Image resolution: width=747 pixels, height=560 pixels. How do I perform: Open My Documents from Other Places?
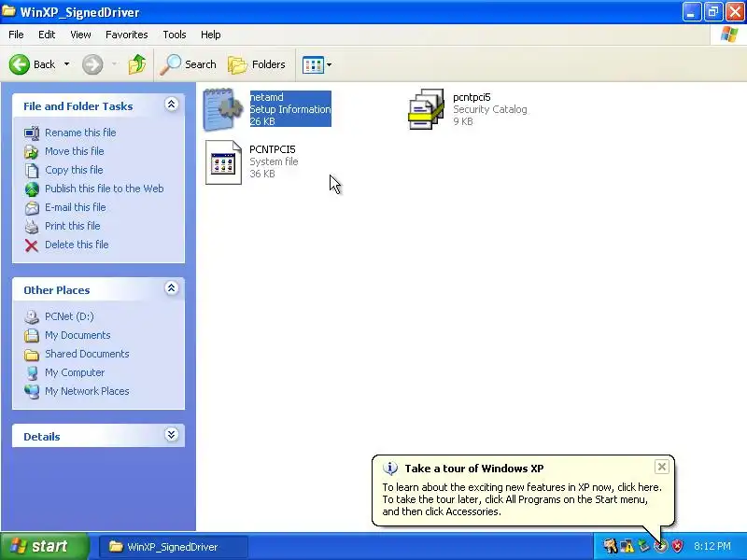point(78,335)
